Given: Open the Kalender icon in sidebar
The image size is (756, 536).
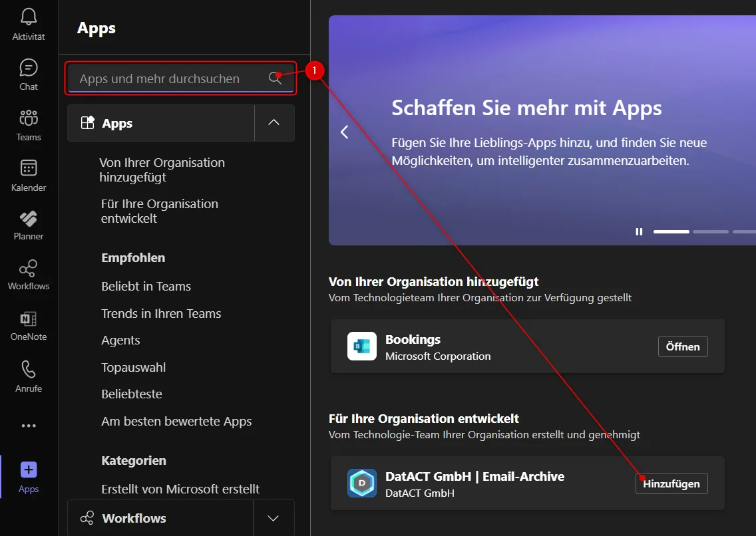Looking at the screenshot, I should (x=29, y=168).
